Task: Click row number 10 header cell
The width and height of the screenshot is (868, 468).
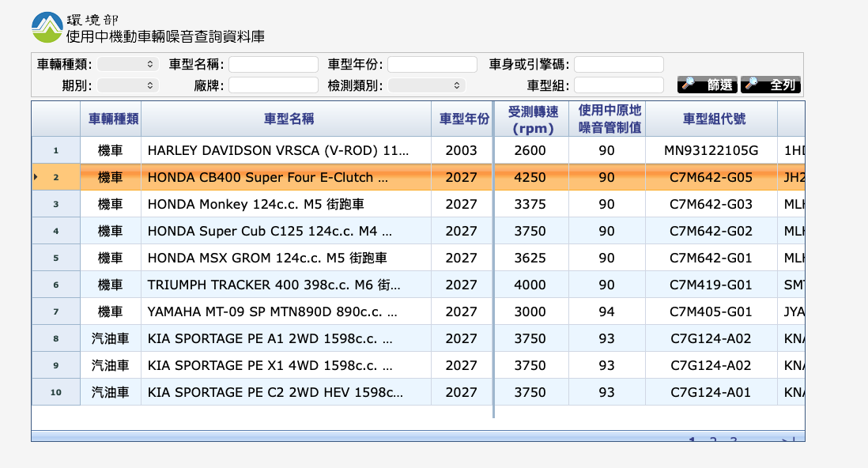Action: point(56,392)
